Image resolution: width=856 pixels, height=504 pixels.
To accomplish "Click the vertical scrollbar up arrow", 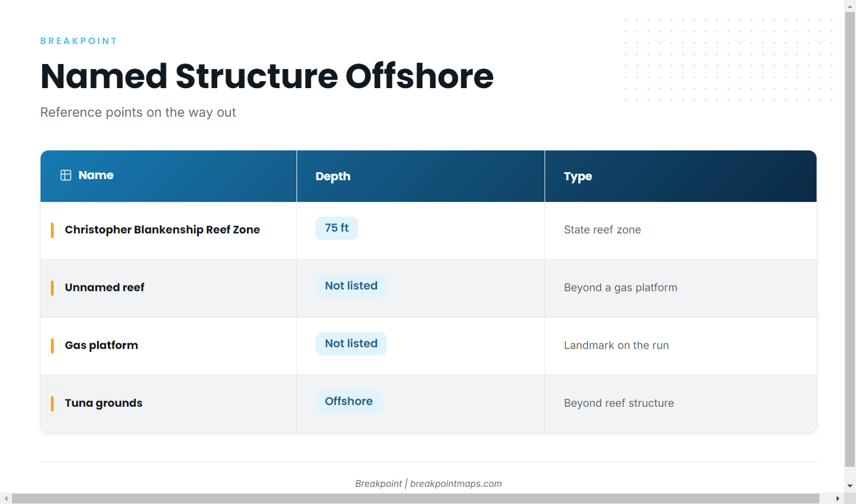I will pyautogui.click(x=850, y=6).
